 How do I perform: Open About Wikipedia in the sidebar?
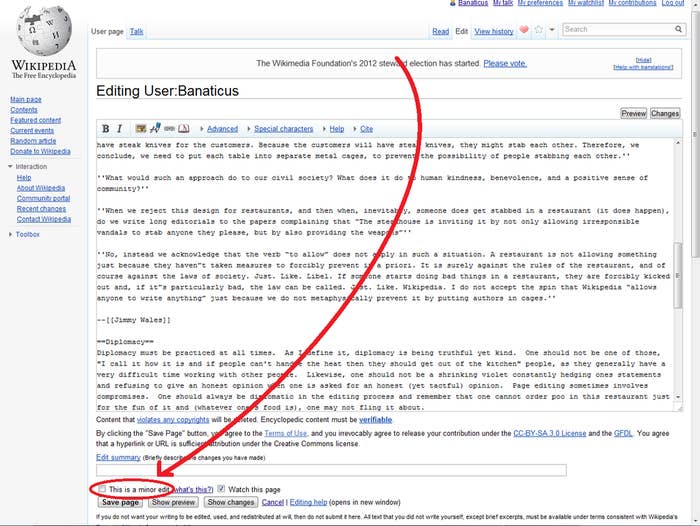click(41, 188)
